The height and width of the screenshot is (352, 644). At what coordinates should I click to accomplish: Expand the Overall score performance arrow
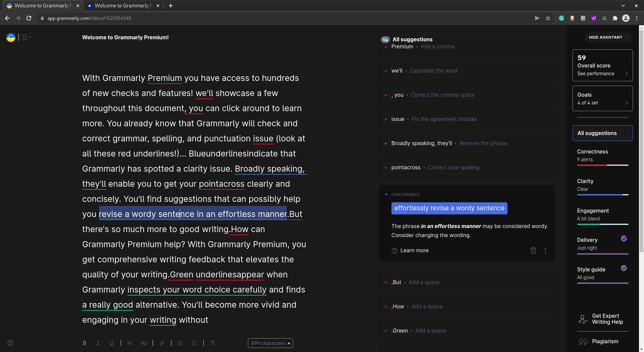626,73
